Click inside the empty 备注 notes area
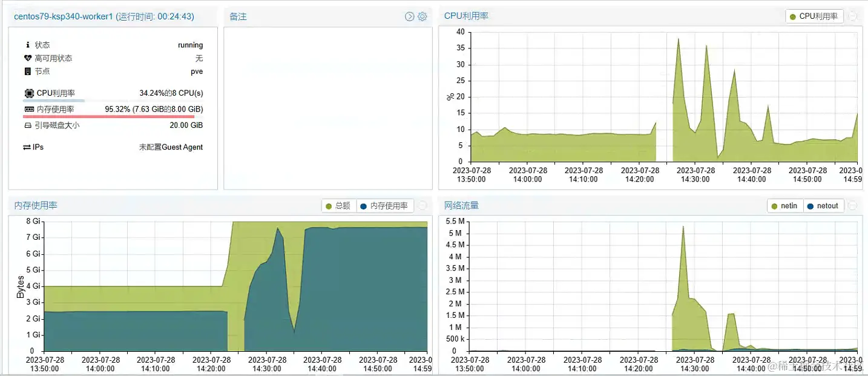 (327, 108)
